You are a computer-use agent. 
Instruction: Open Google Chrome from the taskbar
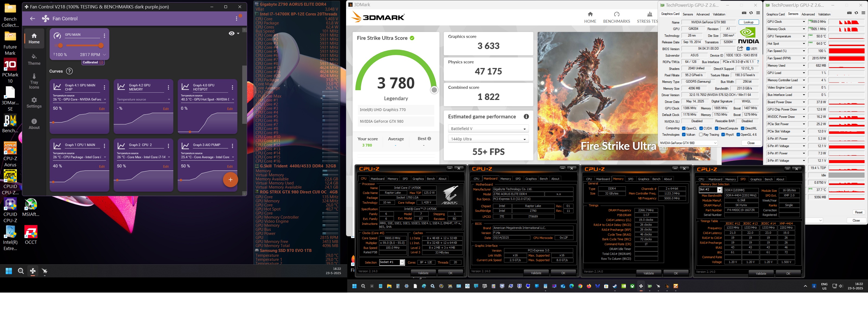coord(580,286)
